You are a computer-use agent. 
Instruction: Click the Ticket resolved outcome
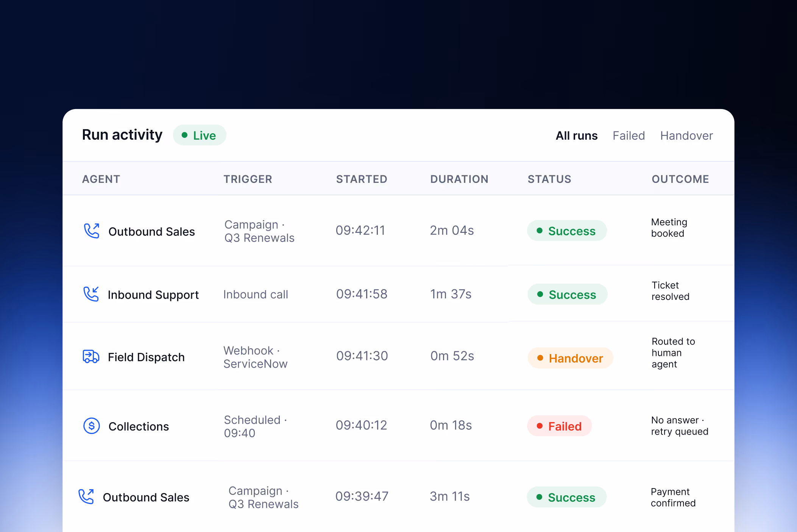[x=670, y=291]
